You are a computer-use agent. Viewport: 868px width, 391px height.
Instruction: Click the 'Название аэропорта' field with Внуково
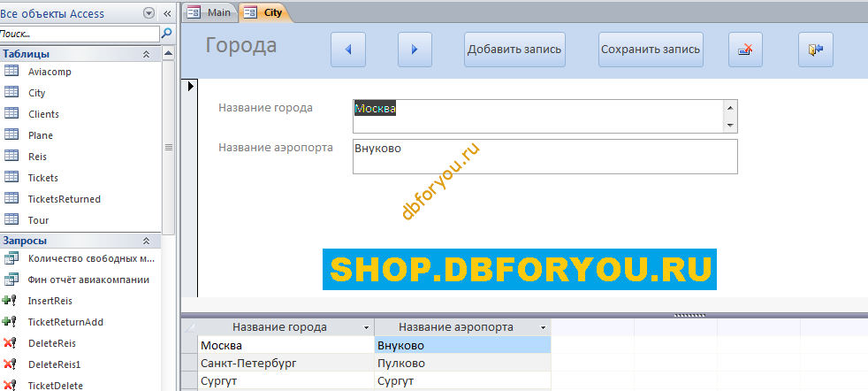point(545,157)
